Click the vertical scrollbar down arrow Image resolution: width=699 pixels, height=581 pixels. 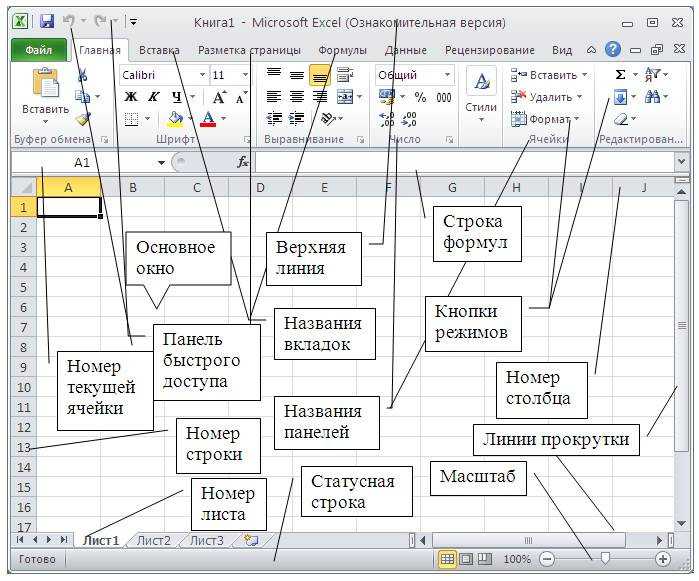point(681,523)
